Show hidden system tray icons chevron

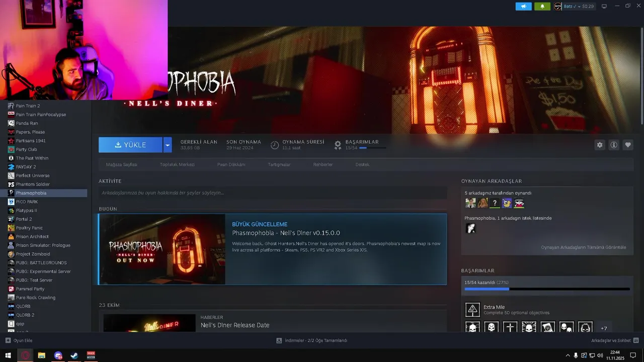point(568,355)
